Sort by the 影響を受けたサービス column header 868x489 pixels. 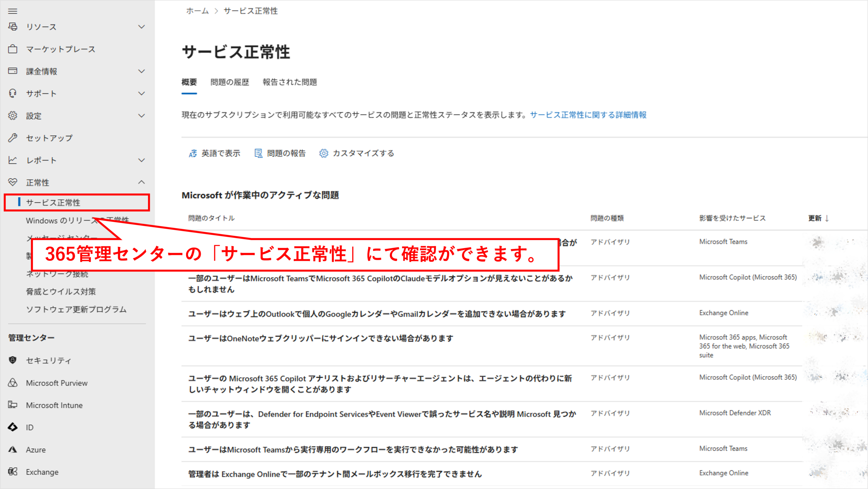point(732,218)
